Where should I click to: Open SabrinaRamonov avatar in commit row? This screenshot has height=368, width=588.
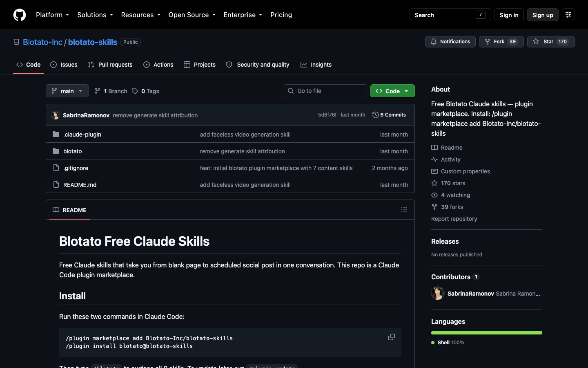(56, 115)
